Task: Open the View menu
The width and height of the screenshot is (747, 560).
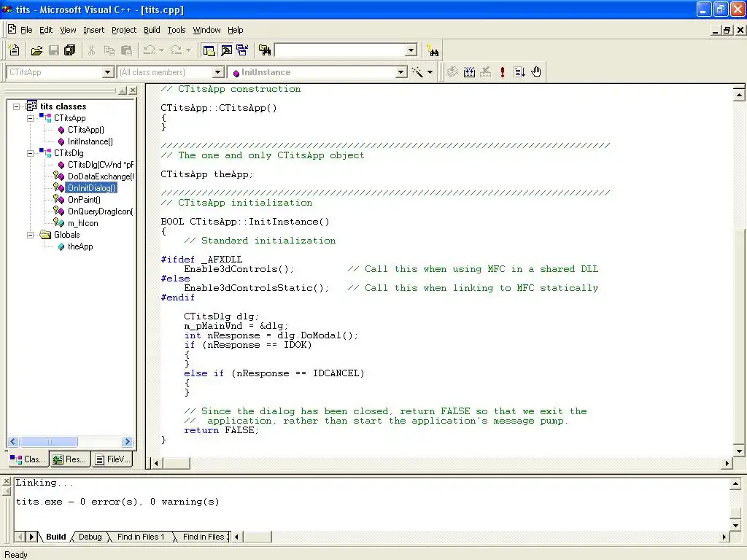Action: 68,30
